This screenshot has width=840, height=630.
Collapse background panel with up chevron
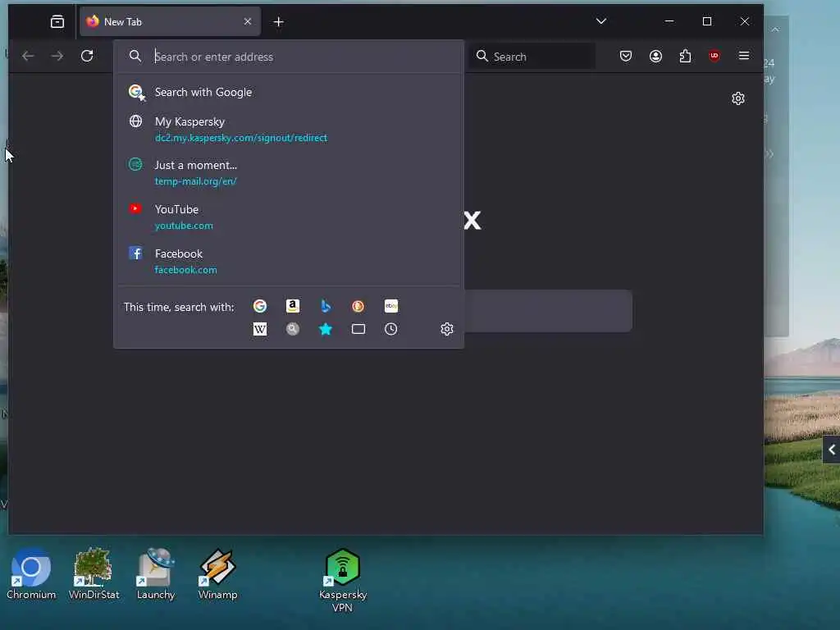click(x=775, y=30)
